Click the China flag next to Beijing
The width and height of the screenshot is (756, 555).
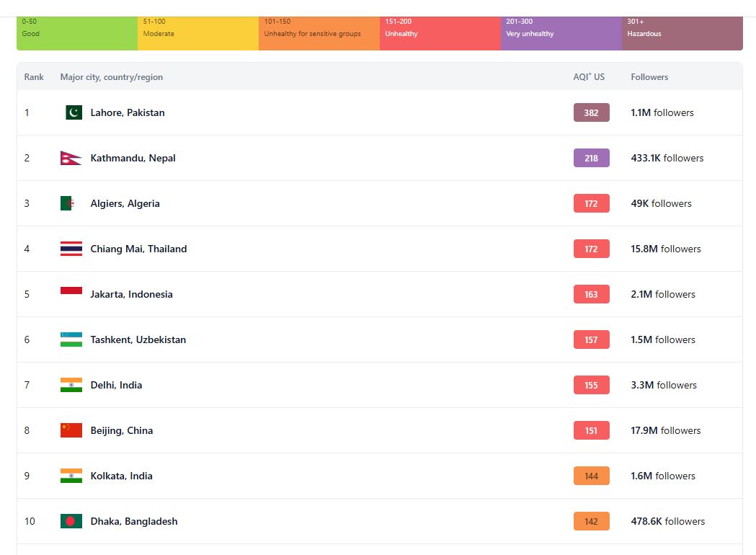[x=71, y=430]
